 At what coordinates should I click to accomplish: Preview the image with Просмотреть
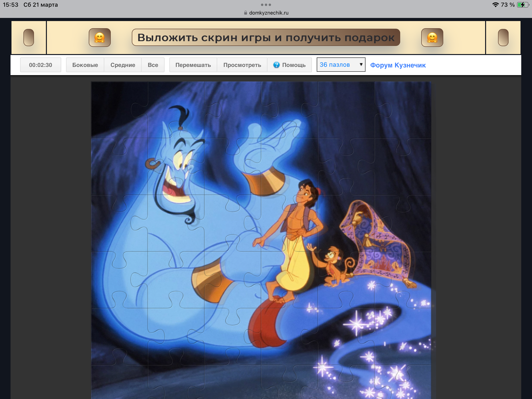click(x=242, y=65)
